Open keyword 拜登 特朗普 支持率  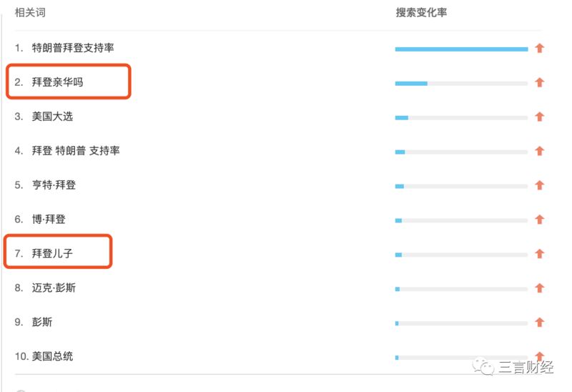76,151
